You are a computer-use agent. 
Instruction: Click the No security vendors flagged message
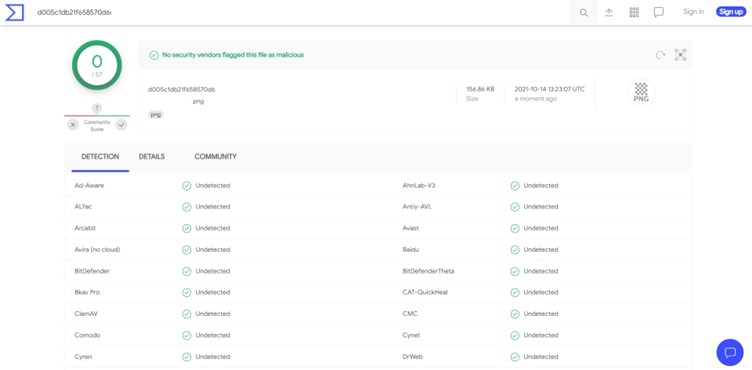click(x=233, y=55)
